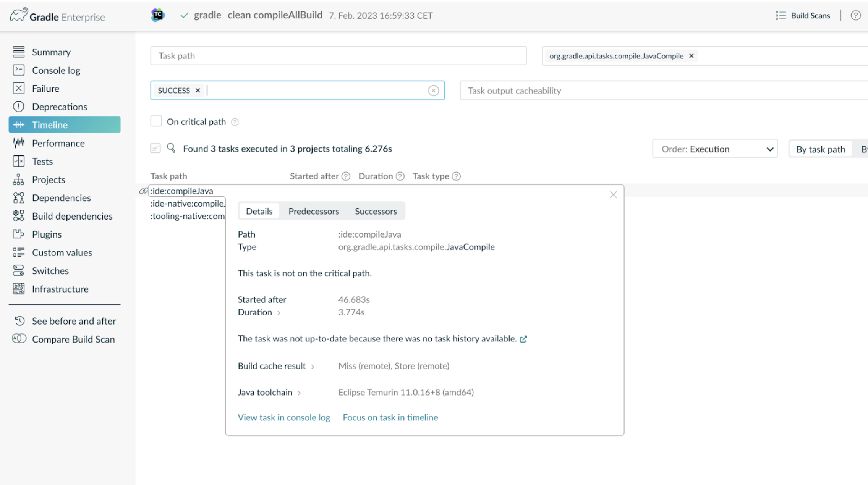Click the Deprecations icon in sidebar
The image size is (868, 485).
(x=19, y=107)
